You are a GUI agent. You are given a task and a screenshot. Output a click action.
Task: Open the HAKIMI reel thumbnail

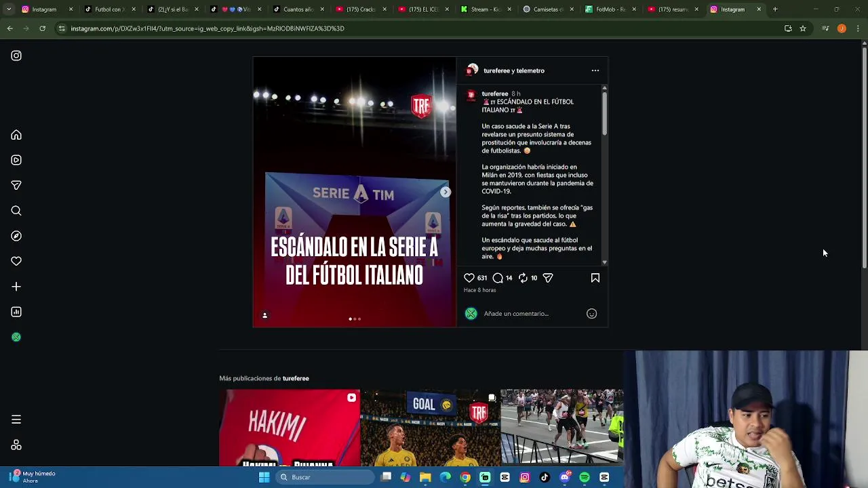point(290,428)
